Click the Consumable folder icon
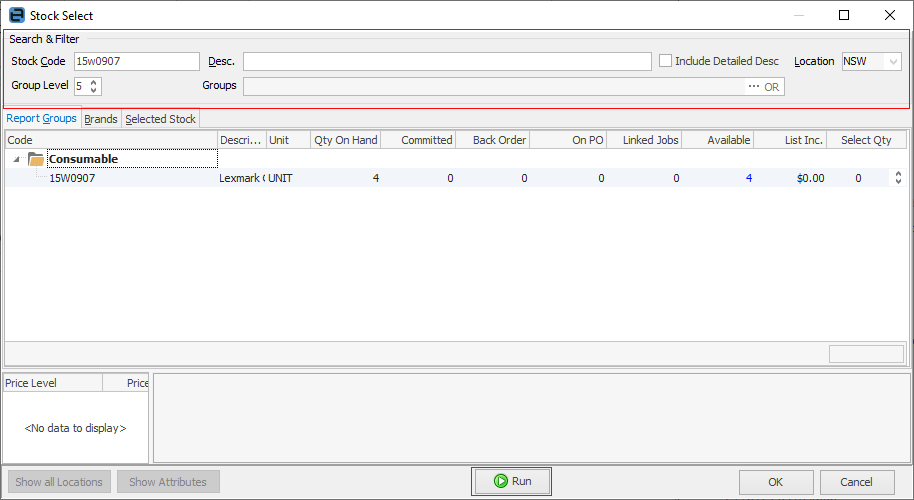 pyautogui.click(x=36, y=159)
